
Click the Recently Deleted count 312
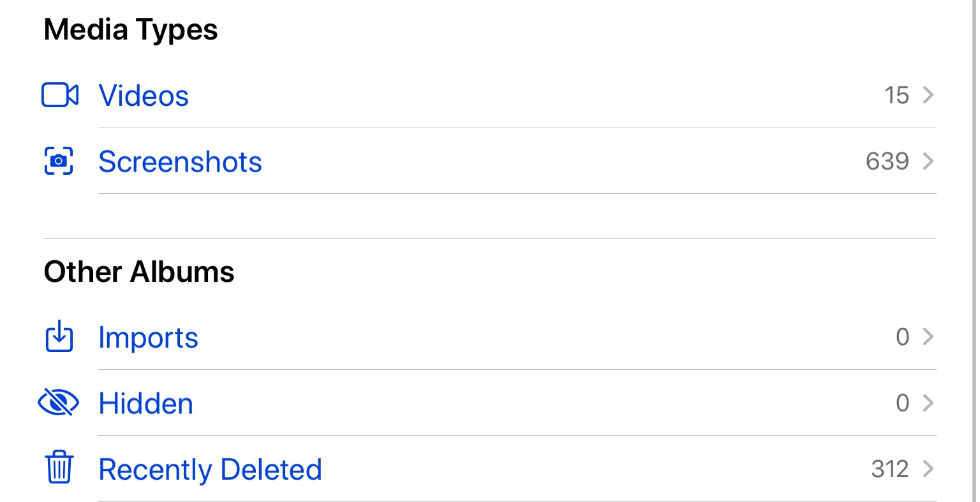click(x=889, y=469)
